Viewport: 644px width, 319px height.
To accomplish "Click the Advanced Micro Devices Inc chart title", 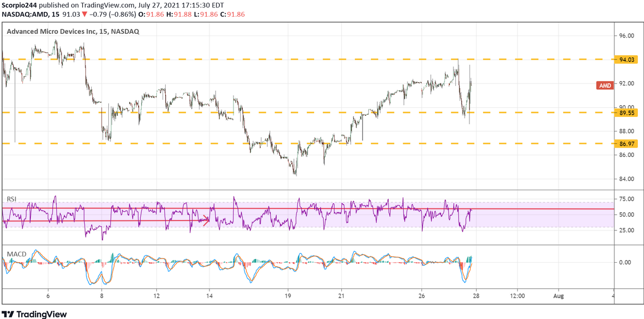I will [x=72, y=31].
